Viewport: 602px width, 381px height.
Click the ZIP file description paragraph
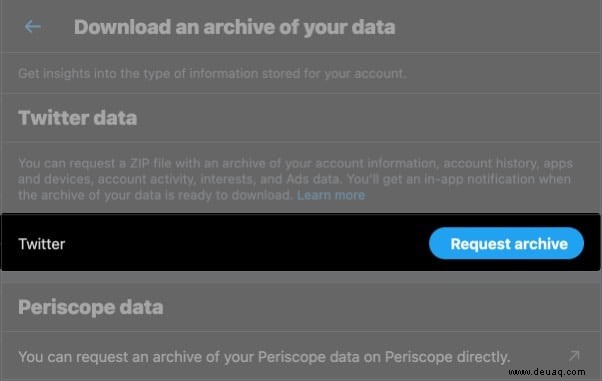(x=296, y=179)
